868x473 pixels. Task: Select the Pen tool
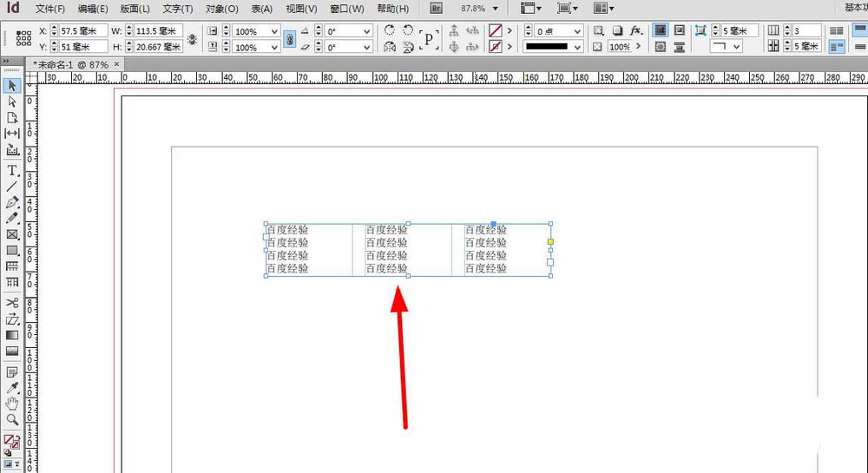tap(12, 202)
